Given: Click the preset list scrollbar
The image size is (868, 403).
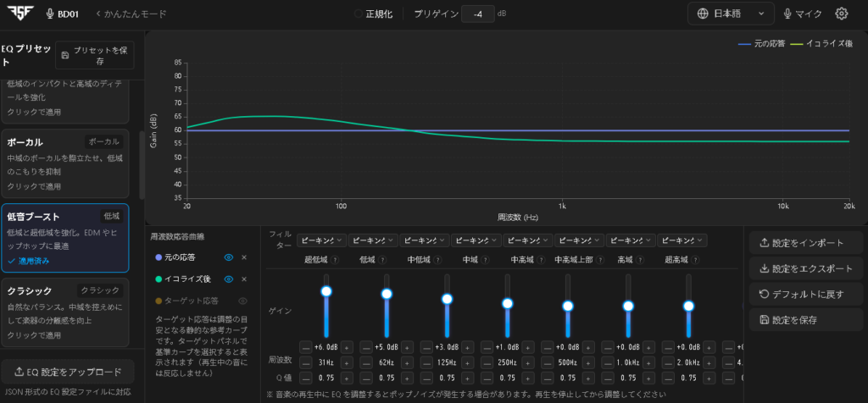Looking at the screenshot, I should [142, 165].
